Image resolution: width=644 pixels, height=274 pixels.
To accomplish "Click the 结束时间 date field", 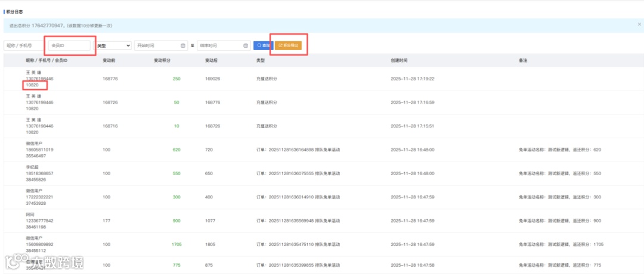I will click(224, 45).
